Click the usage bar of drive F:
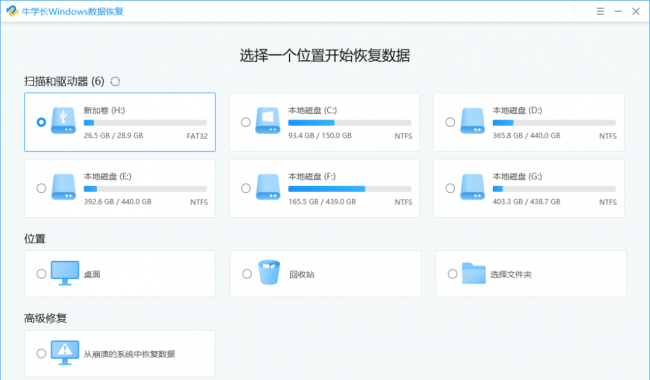The image size is (650, 380). 349,189
